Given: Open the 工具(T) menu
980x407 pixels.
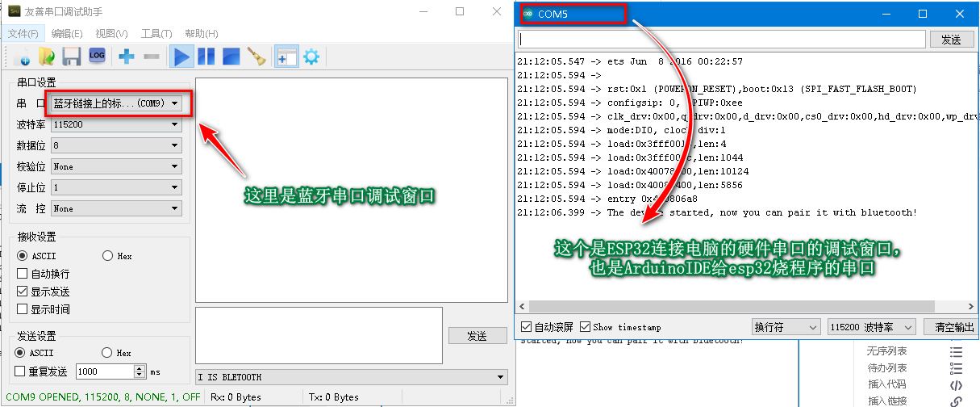Looking at the screenshot, I should (x=156, y=33).
